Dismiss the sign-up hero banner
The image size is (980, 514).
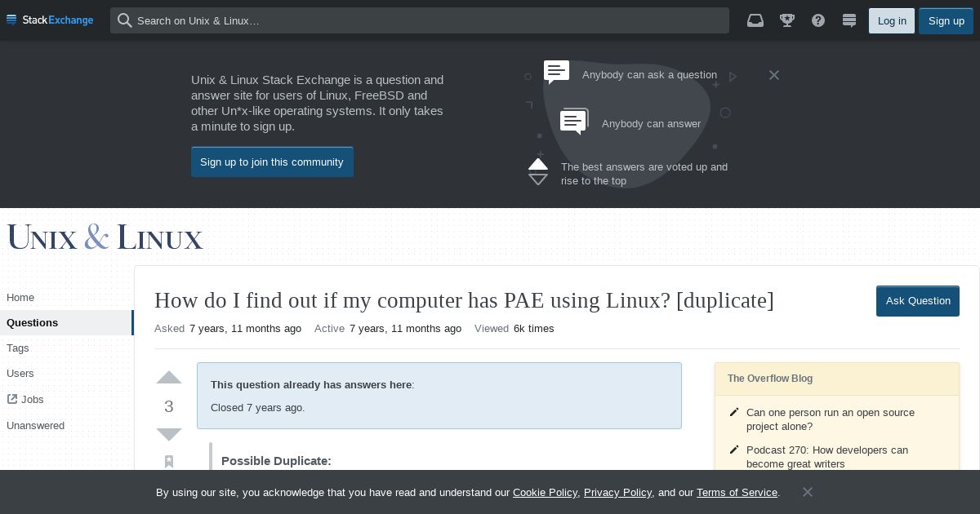[x=774, y=75]
